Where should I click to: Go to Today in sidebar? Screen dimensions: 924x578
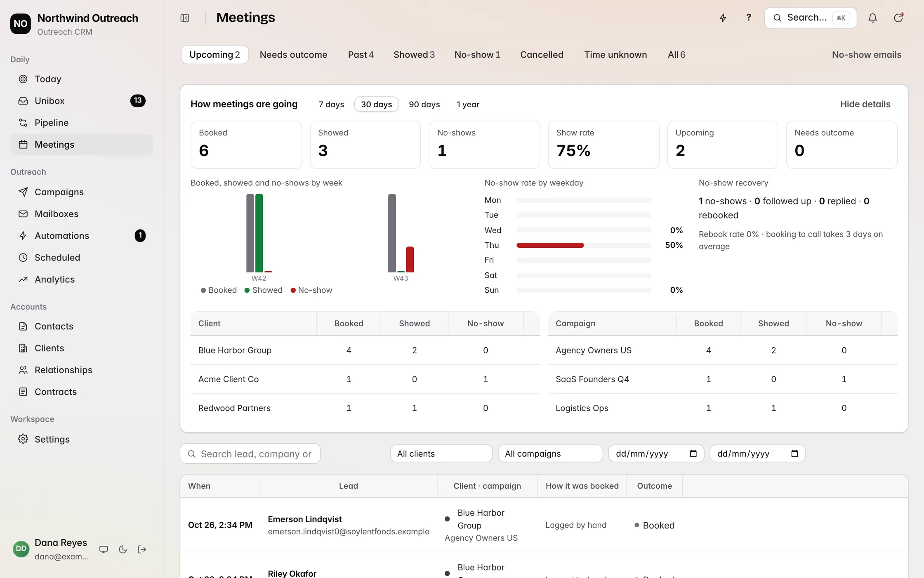[x=82, y=79]
